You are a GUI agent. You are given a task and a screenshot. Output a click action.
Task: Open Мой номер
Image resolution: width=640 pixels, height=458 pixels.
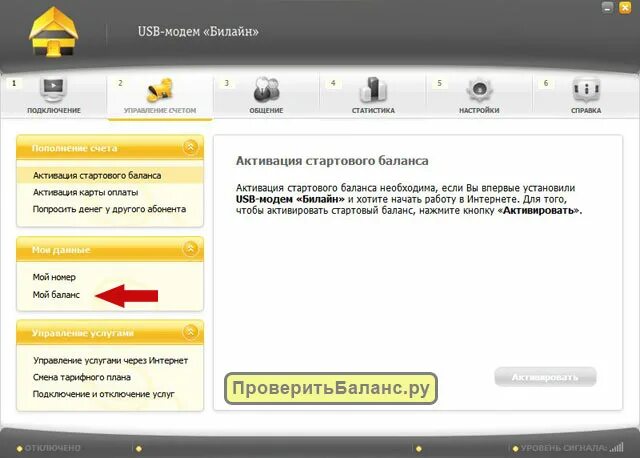54,277
